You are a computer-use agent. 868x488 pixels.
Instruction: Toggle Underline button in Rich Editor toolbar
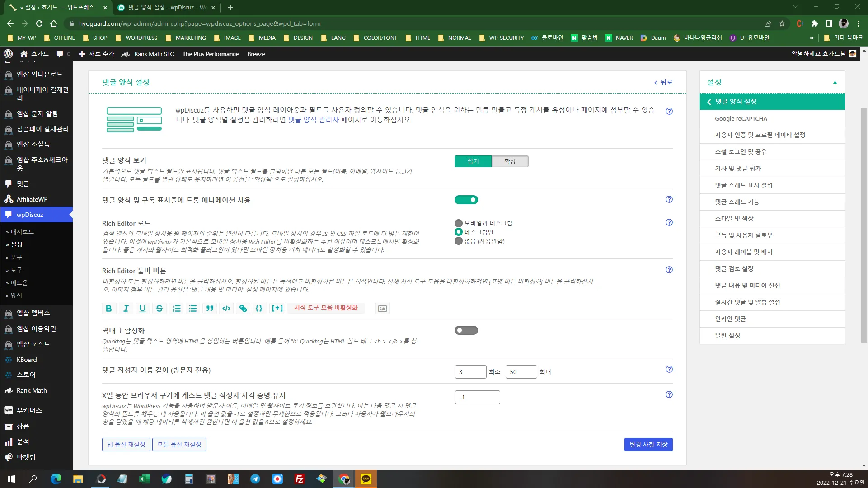[x=143, y=308]
